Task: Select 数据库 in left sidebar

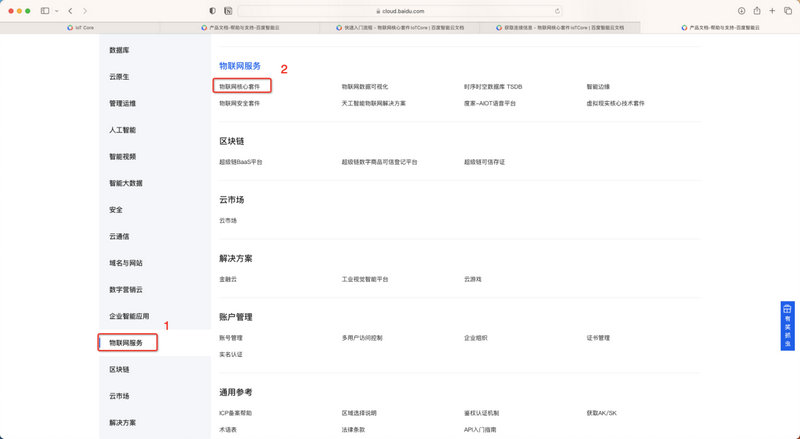Action: [119, 50]
